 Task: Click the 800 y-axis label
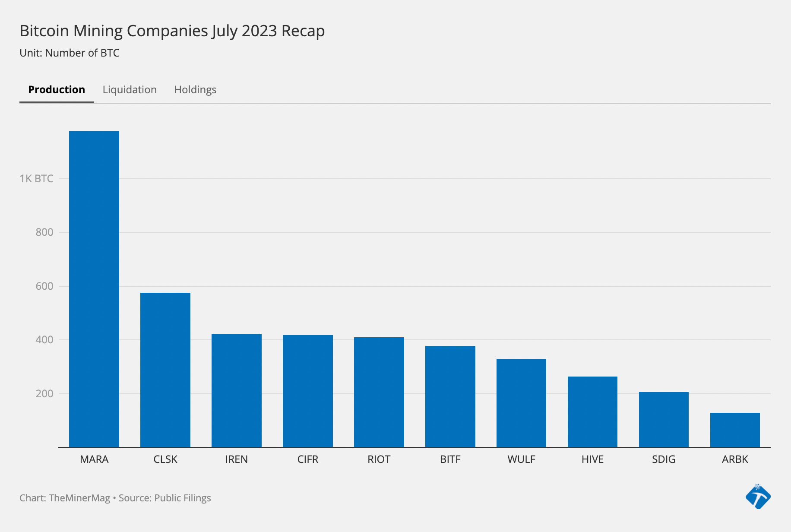coord(44,232)
